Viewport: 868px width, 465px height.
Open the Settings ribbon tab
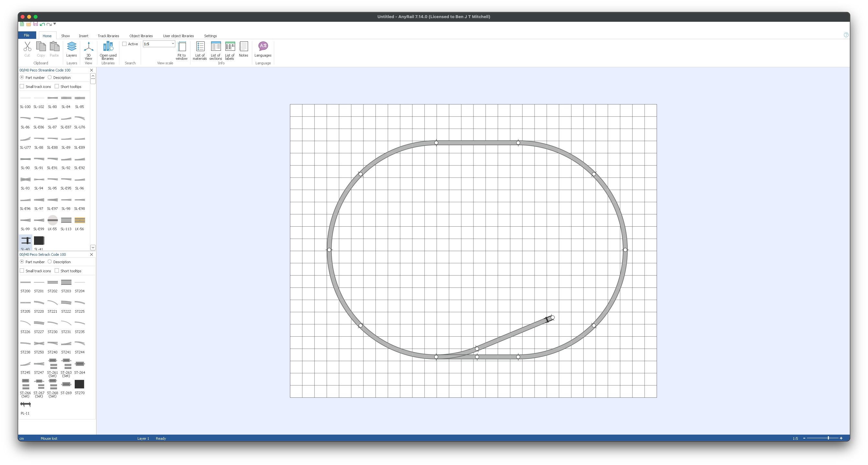click(x=210, y=36)
